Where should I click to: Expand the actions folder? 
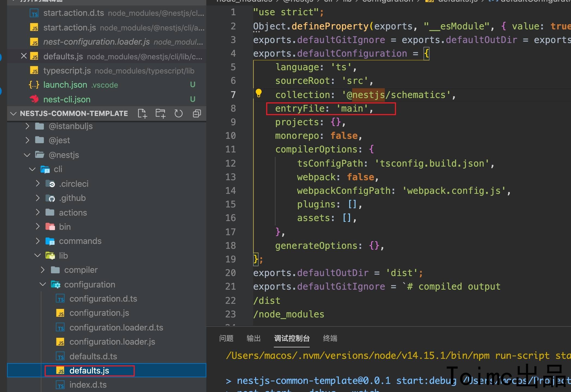38,212
